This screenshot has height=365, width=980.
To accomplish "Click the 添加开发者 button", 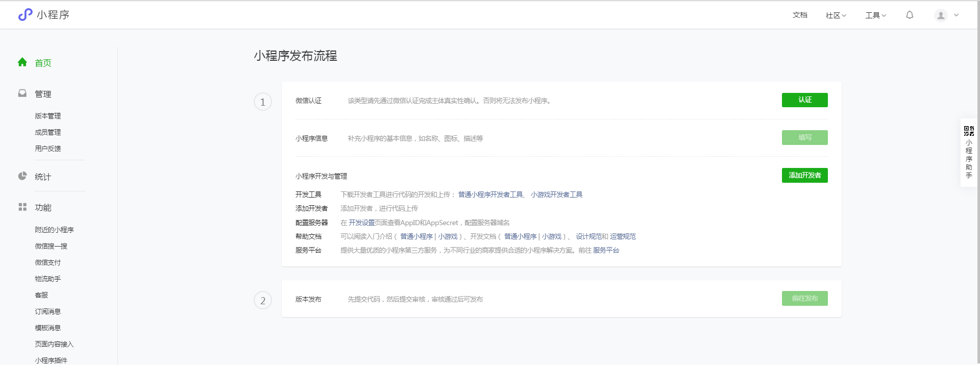I will [x=804, y=176].
